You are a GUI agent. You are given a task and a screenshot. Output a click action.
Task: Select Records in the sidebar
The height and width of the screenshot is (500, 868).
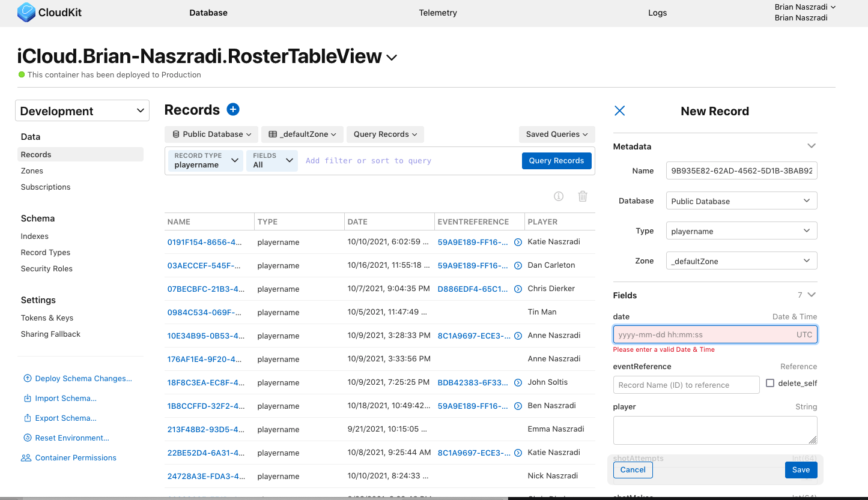click(80, 154)
